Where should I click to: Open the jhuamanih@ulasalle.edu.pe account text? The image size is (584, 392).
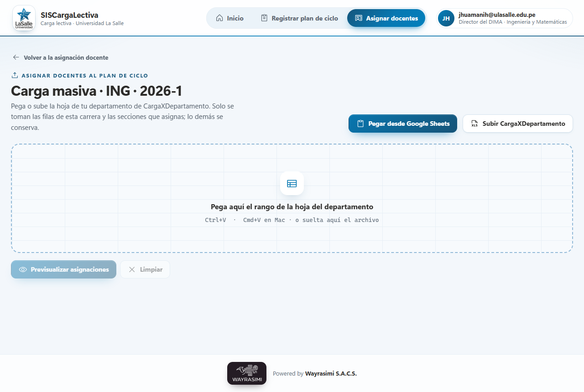pyautogui.click(x=497, y=15)
